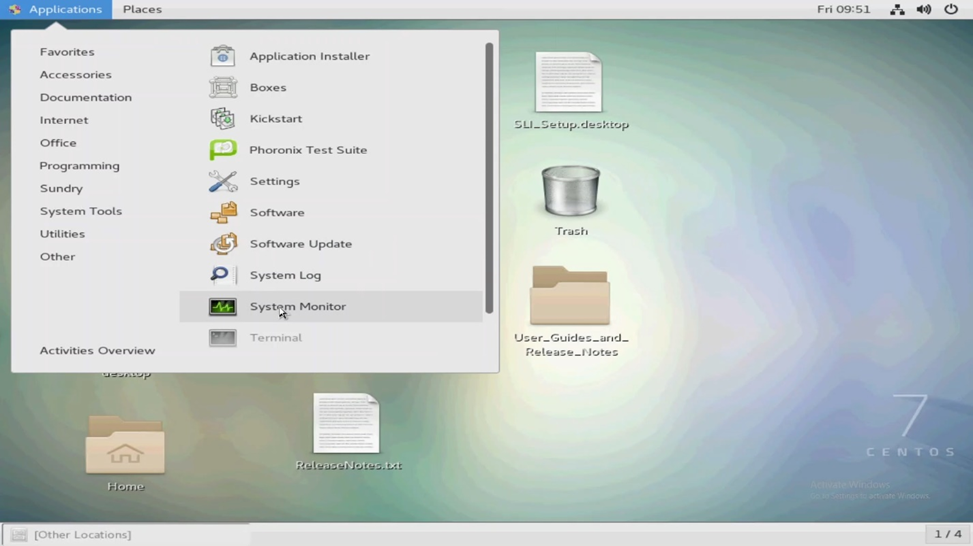Launch Boxes from the applications list

tap(223, 88)
